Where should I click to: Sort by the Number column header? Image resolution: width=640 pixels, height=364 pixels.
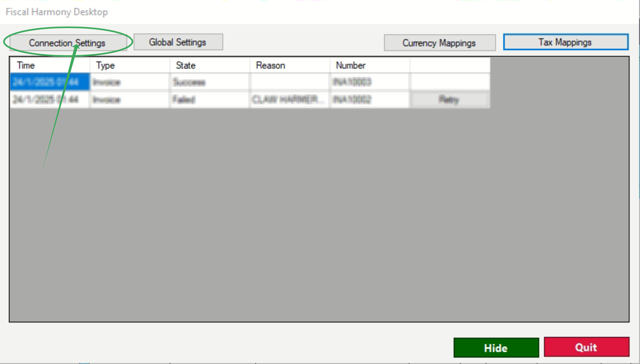tap(370, 65)
